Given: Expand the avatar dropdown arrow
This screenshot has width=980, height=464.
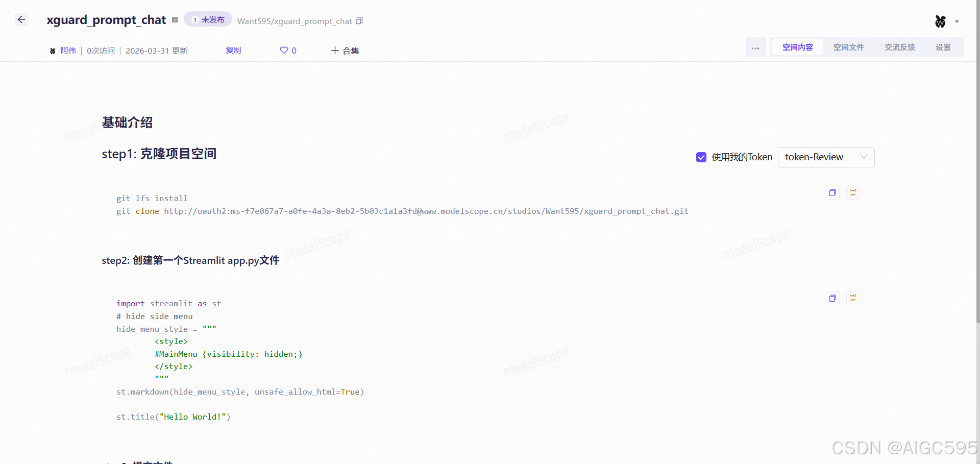Looking at the screenshot, I should (957, 21).
